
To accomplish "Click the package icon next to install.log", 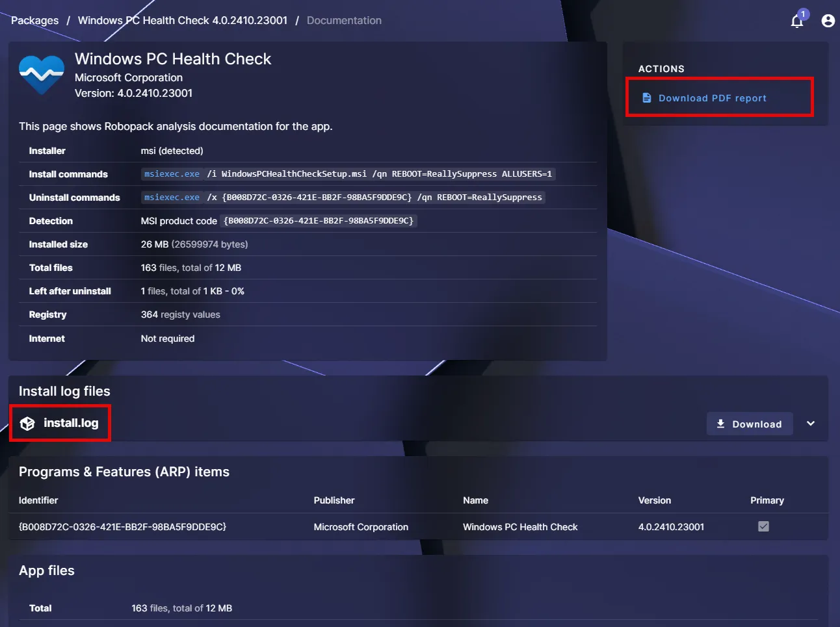I will 27,424.
